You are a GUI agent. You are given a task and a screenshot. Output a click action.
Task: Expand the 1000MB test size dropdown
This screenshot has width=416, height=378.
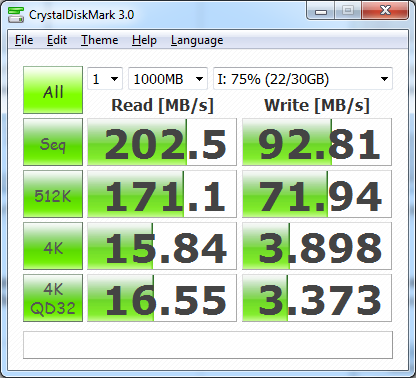point(168,79)
